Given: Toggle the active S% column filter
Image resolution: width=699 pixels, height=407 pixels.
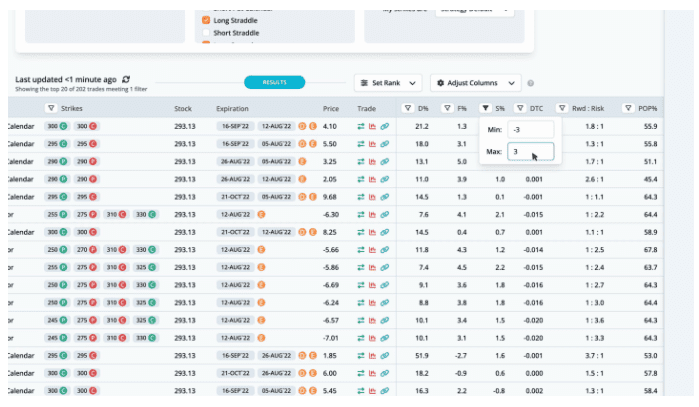Looking at the screenshot, I should coord(484,108).
